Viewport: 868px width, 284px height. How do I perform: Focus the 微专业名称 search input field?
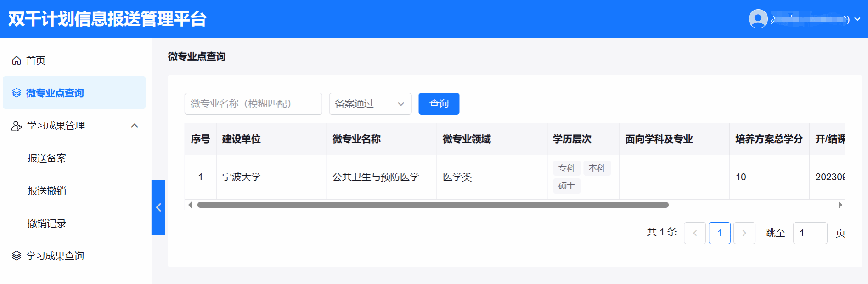(x=253, y=104)
